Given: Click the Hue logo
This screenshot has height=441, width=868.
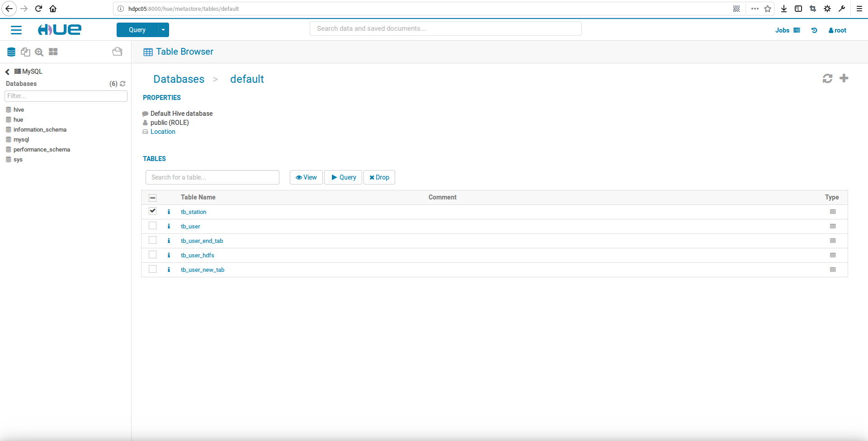Looking at the screenshot, I should coord(60,30).
